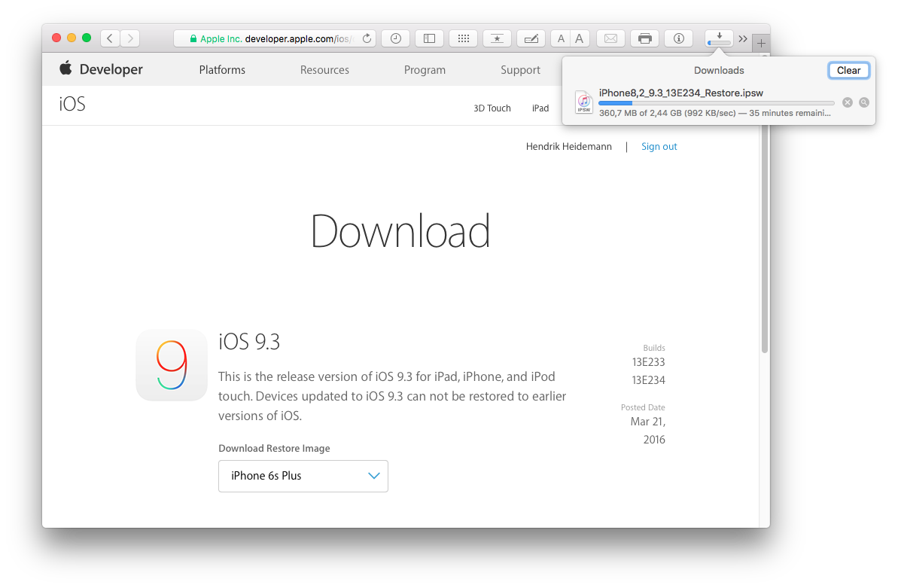Click the Download Restore Image label
The width and height of the screenshot is (898, 588).
274,448
